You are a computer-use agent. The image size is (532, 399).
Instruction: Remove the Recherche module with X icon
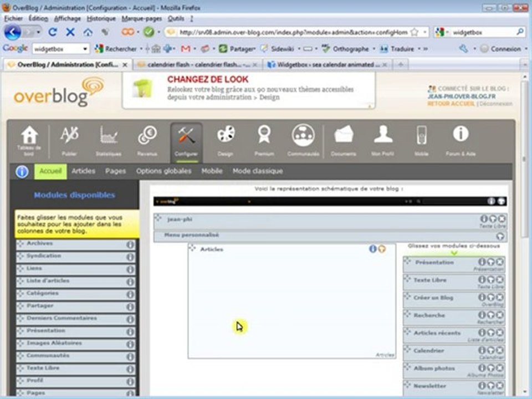tap(500, 315)
